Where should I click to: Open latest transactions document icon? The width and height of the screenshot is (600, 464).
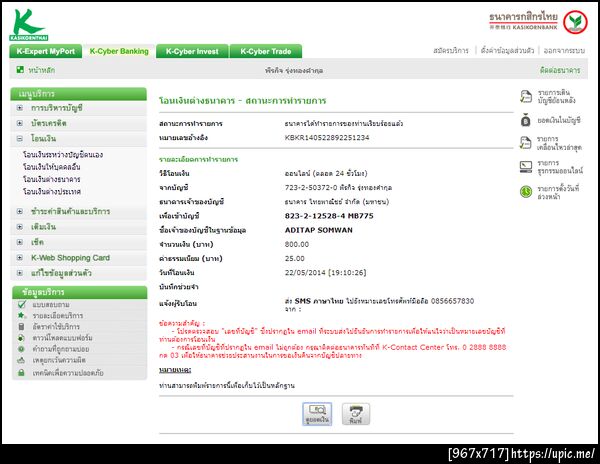click(526, 143)
